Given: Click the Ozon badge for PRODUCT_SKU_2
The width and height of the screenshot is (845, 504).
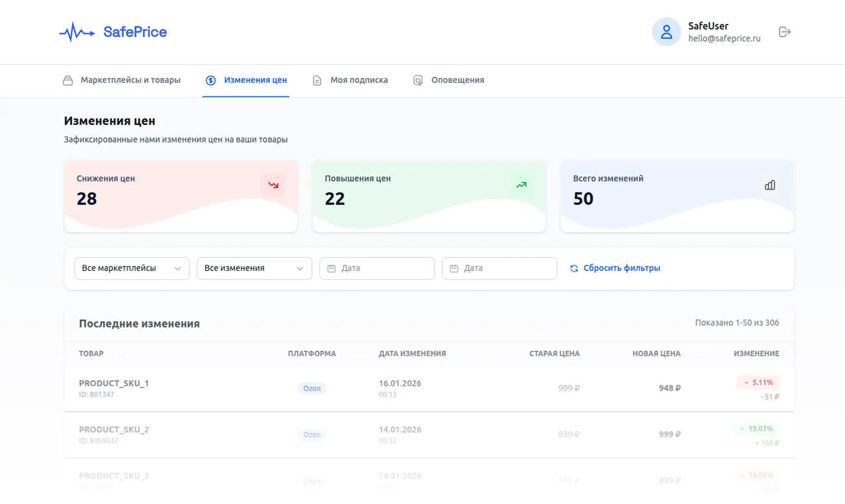Looking at the screenshot, I should pos(312,435).
